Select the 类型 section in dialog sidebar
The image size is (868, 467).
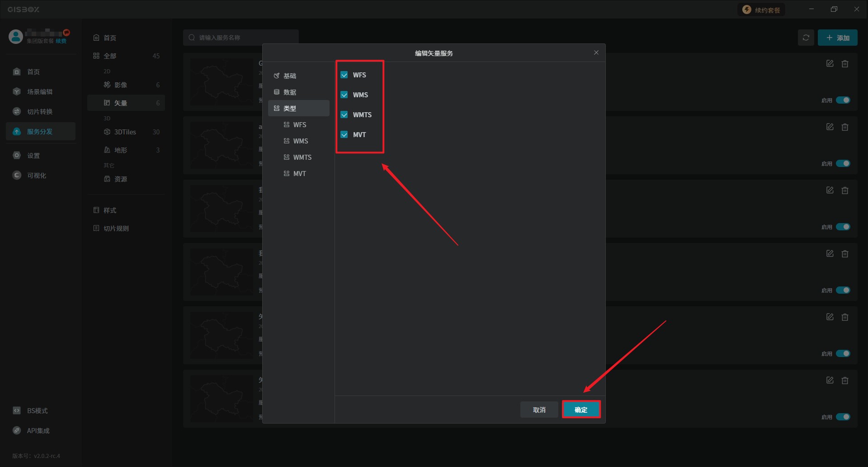coord(290,109)
